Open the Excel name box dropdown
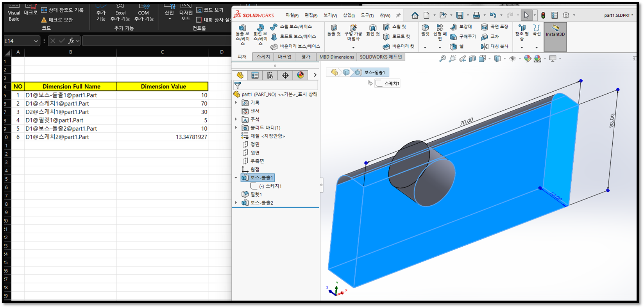 (x=36, y=41)
